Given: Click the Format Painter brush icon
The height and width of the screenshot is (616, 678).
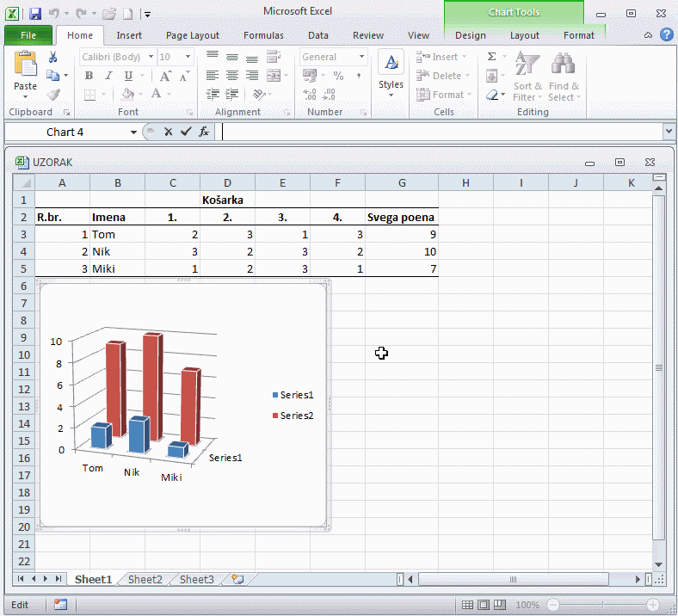Looking at the screenshot, I should coord(53,95).
